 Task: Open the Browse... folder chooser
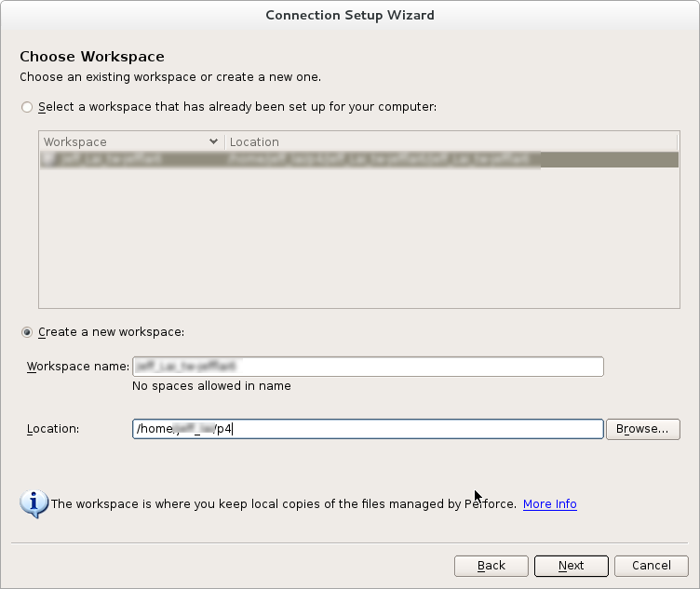(642, 429)
